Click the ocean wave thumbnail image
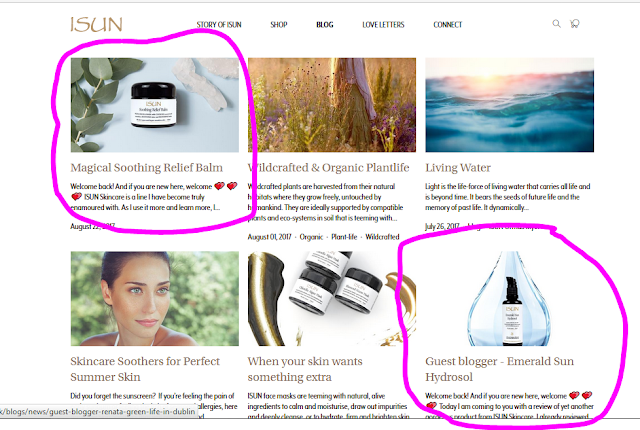 (x=509, y=105)
